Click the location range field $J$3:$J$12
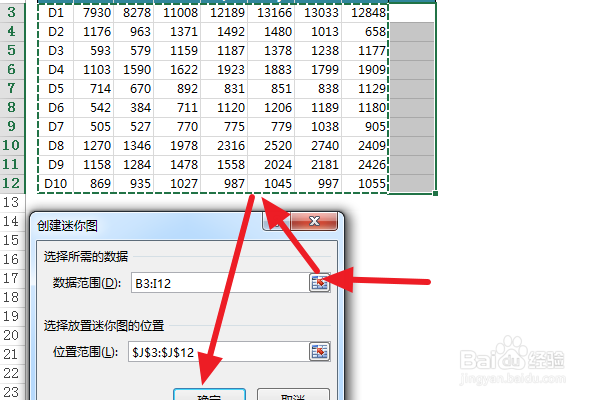600x400 pixels. tap(218, 351)
